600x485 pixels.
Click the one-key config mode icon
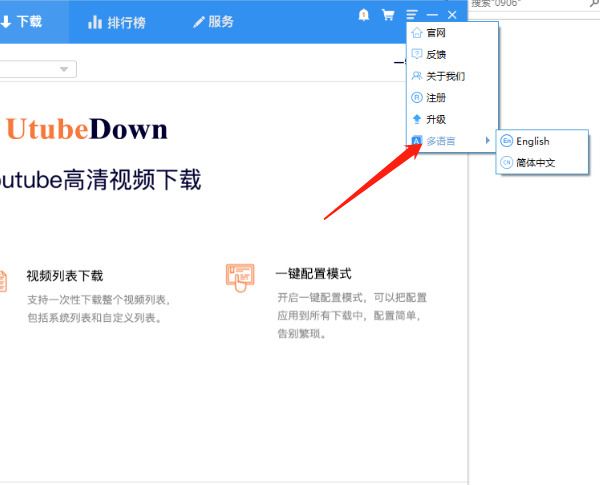click(240, 278)
